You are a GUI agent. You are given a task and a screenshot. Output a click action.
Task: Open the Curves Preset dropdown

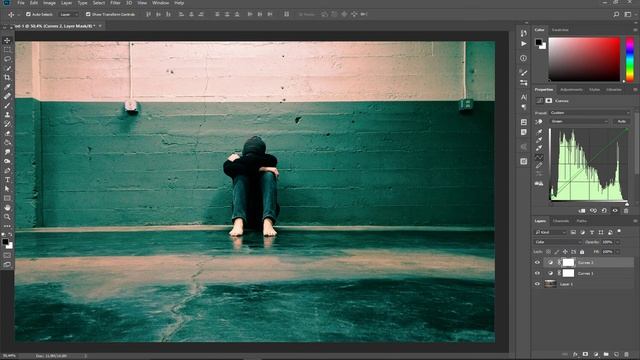[x=590, y=113]
